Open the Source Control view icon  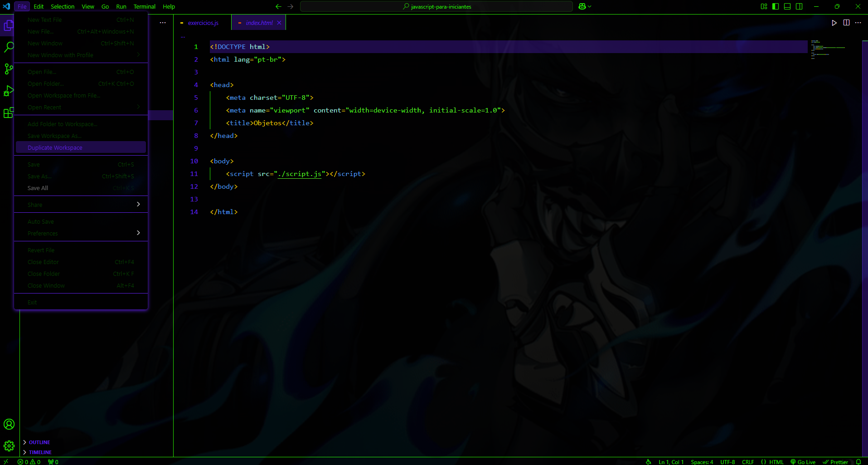[9, 69]
